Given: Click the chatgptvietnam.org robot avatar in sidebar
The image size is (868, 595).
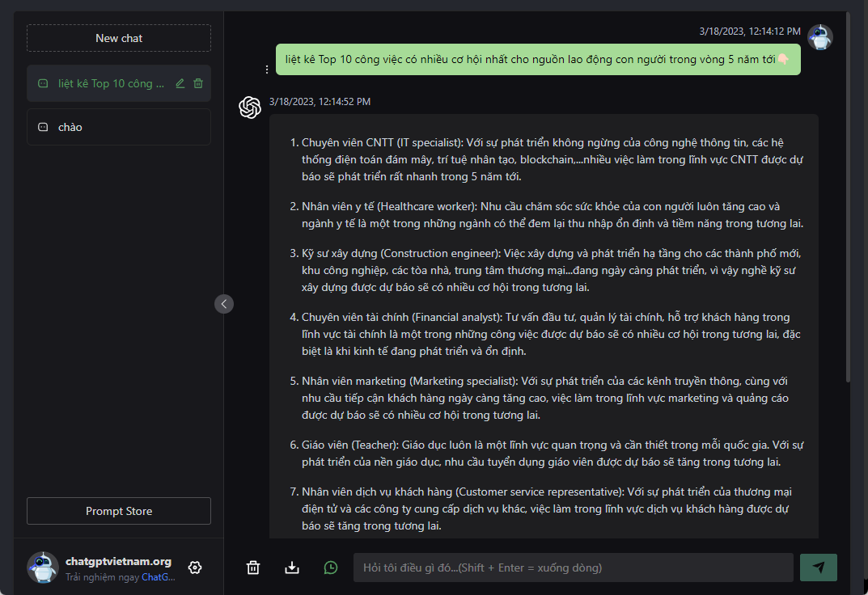Looking at the screenshot, I should (x=43, y=568).
